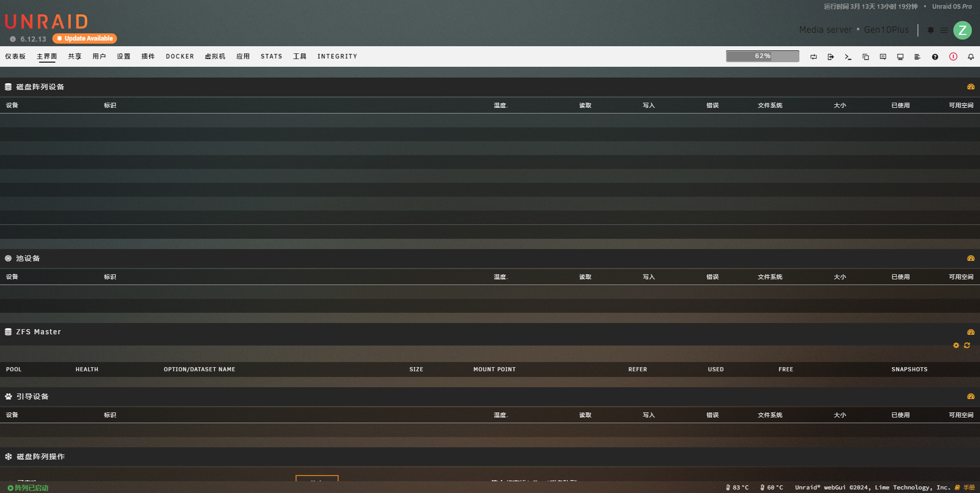The width and height of the screenshot is (980, 493).
Task: Open the terminal from the toolbar
Action: point(848,57)
